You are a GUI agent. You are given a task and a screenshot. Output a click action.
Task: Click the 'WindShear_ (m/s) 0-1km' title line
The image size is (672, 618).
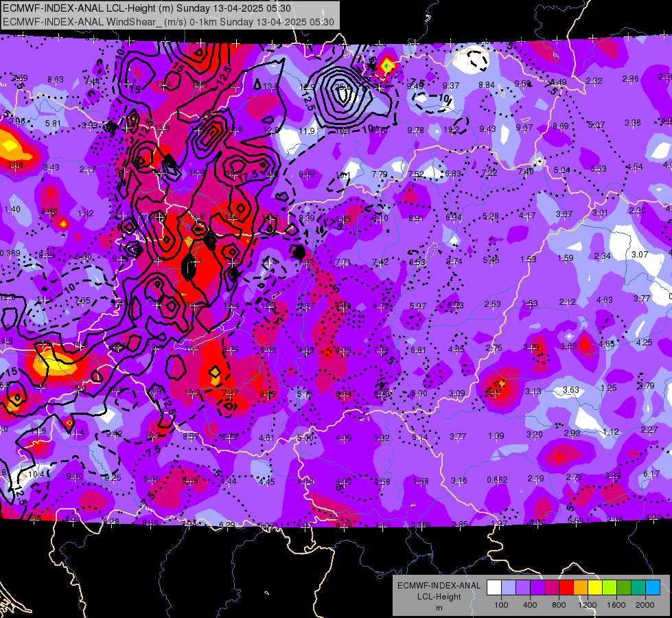[168, 22]
